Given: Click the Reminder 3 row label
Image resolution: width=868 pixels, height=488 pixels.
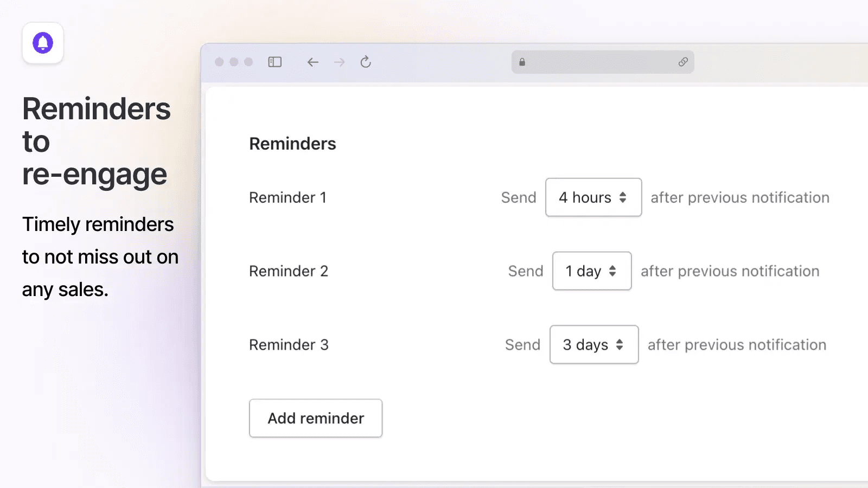Looking at the screenshot, I should click(289, 345).
